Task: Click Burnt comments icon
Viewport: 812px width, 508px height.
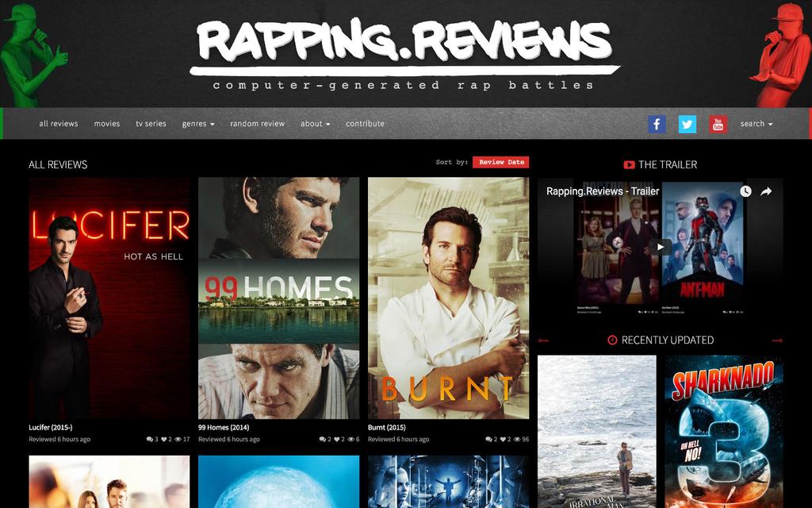Action: tap(488, 439)
